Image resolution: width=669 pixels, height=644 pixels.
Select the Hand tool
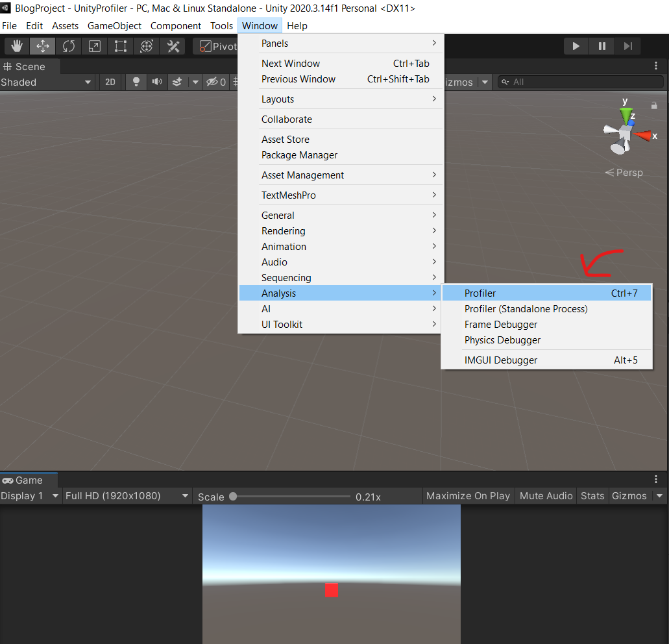(x=17, y=46)
